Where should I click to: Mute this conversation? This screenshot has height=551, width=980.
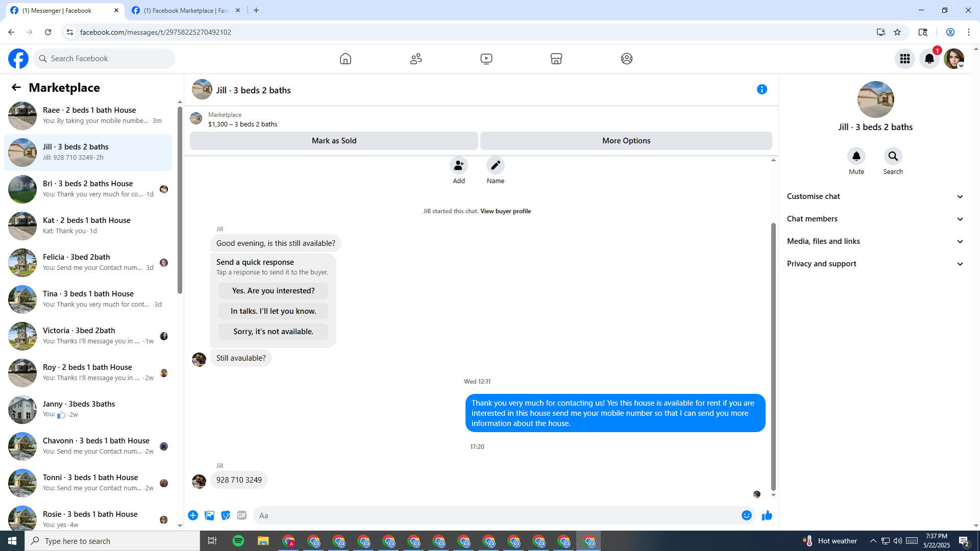tap(856, 156)
